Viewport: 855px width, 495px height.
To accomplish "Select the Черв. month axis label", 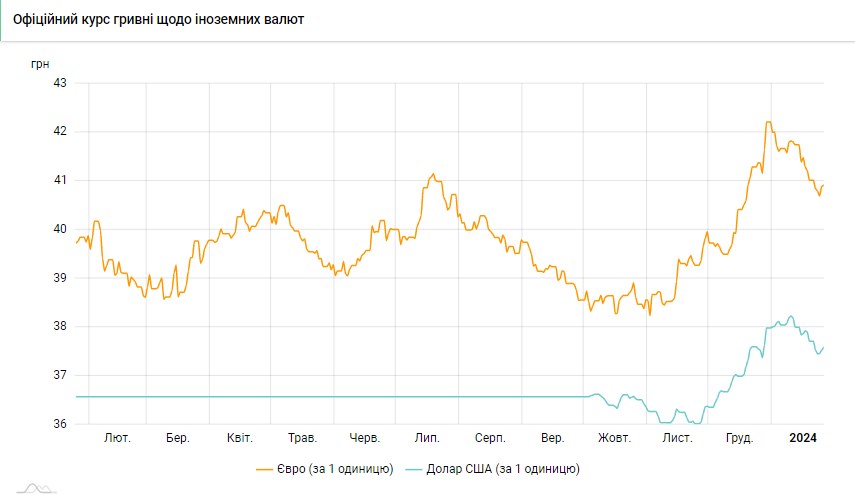I will click(x=364, y=439).
